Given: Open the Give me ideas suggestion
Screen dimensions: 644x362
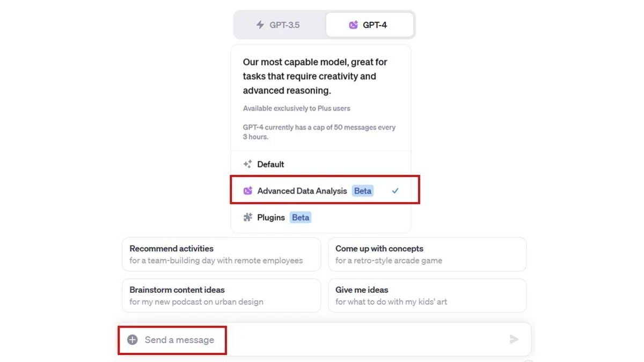Looking at the screenshot, I should 427,295.
